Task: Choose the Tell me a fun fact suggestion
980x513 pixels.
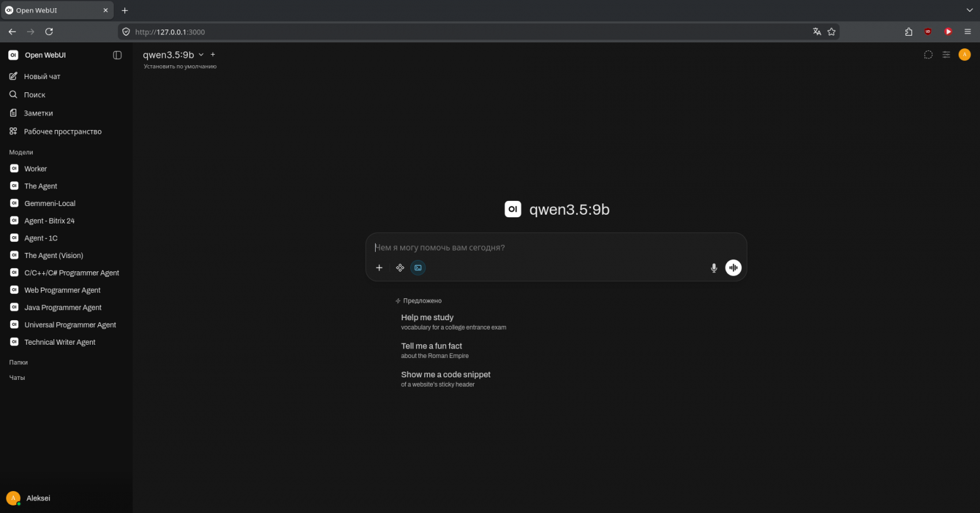Action: 435,350
